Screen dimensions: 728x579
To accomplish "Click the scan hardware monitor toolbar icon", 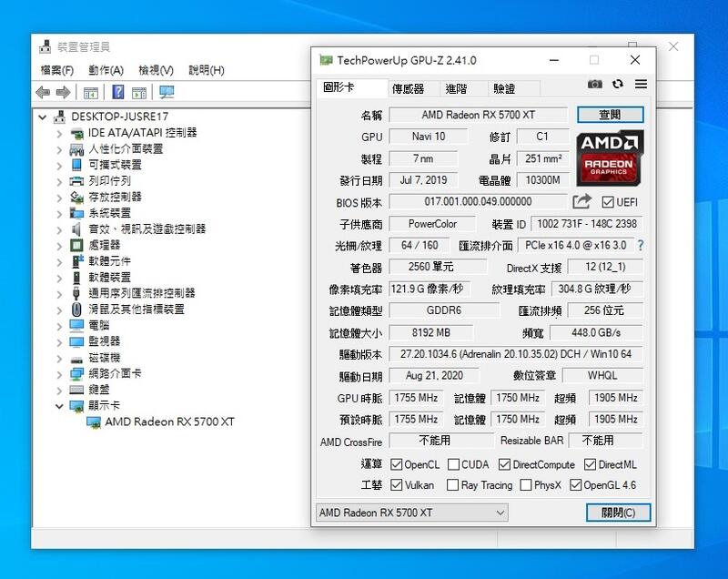I will (x=167, y=92).
